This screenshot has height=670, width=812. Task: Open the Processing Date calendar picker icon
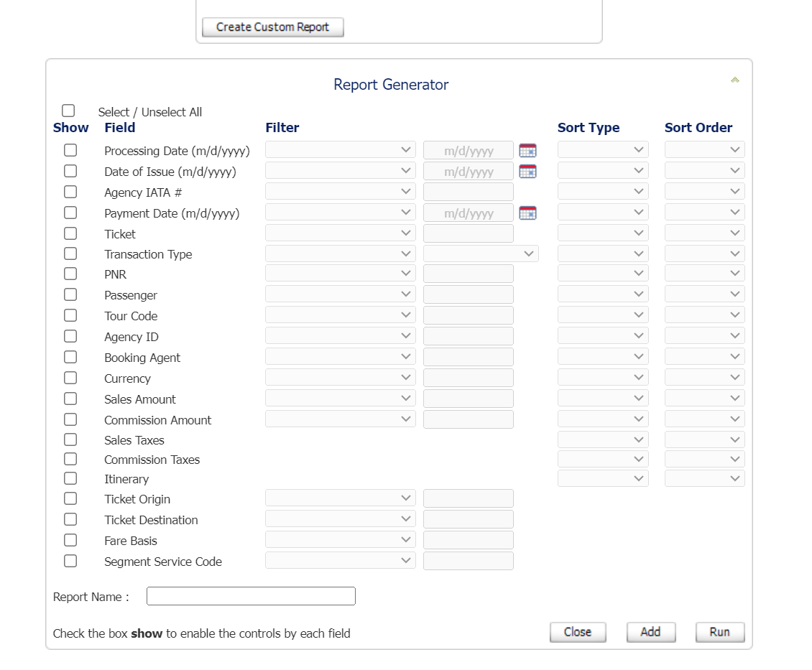(527, 151)
